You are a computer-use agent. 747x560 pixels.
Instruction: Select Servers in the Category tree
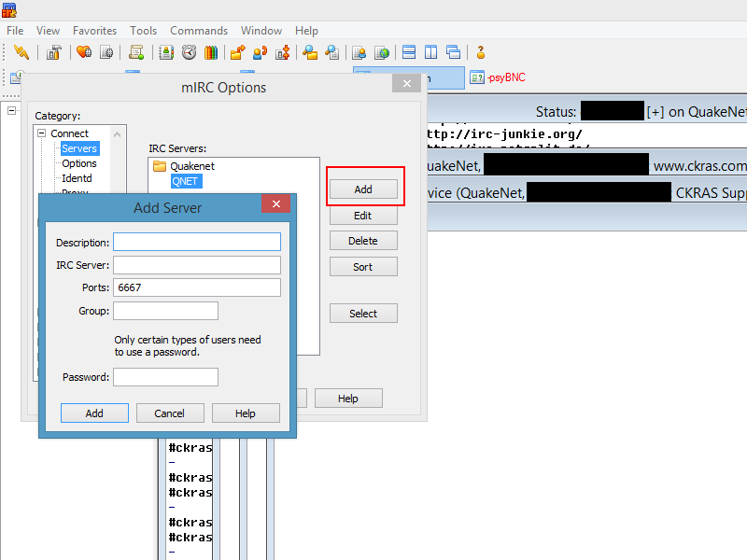(x=79, y=148)
